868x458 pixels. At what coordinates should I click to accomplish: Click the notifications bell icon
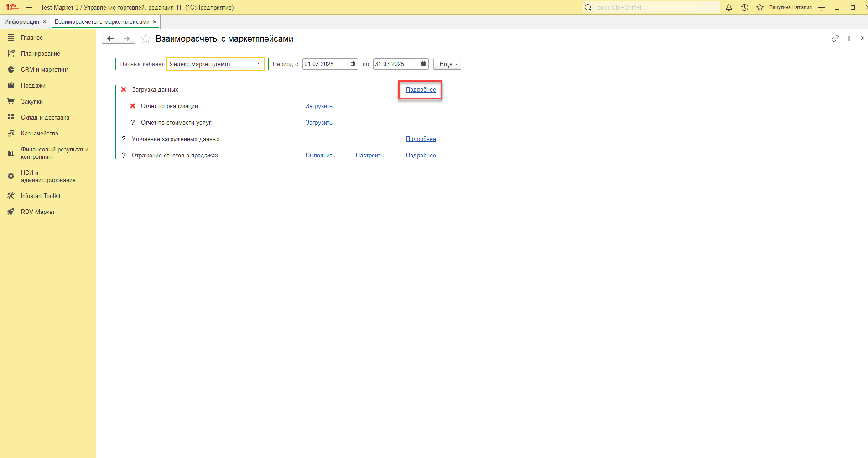(729, 7)
